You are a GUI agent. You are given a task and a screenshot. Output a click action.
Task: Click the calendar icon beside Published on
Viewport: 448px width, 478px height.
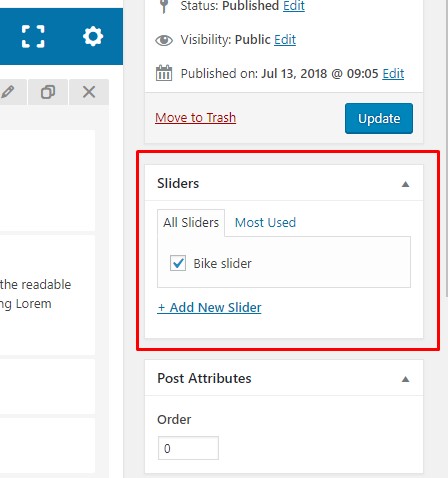[164, 73]
